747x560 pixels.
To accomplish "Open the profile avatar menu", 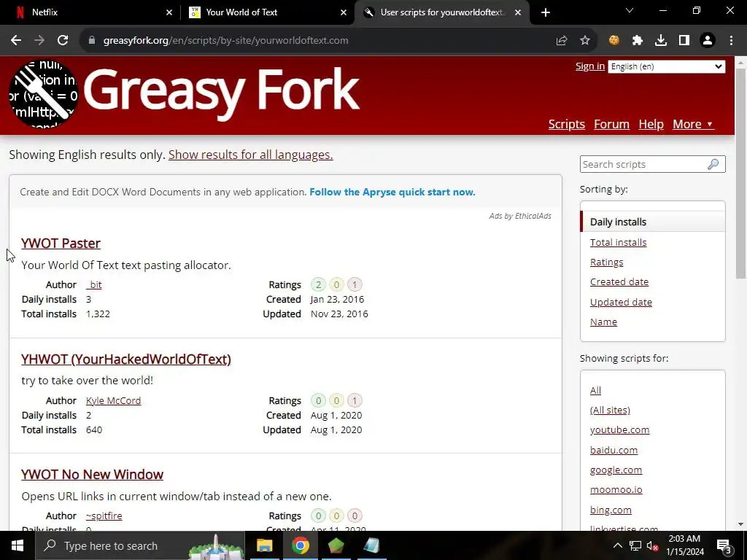I will click(x=708, y=41).
